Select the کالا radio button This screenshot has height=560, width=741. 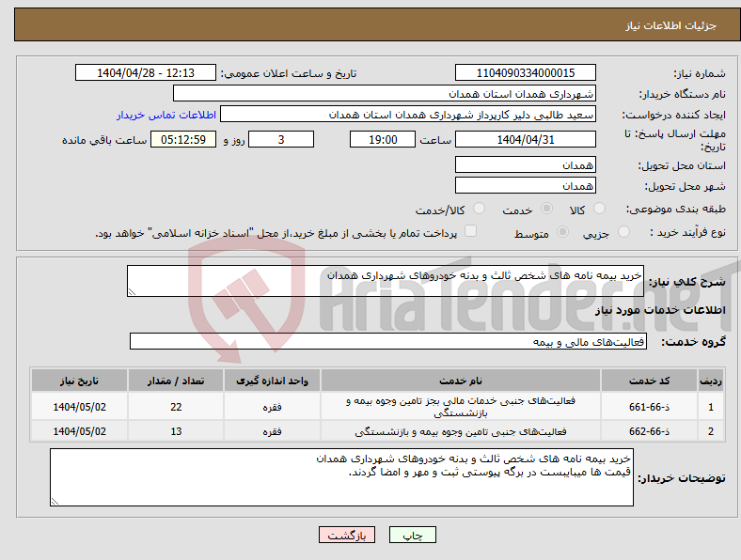[601, 210]
